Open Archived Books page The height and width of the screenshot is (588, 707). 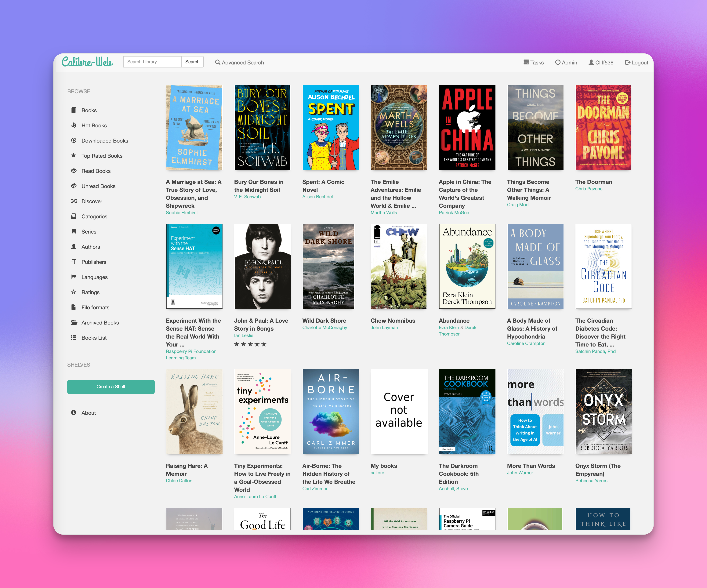(100, 323)
